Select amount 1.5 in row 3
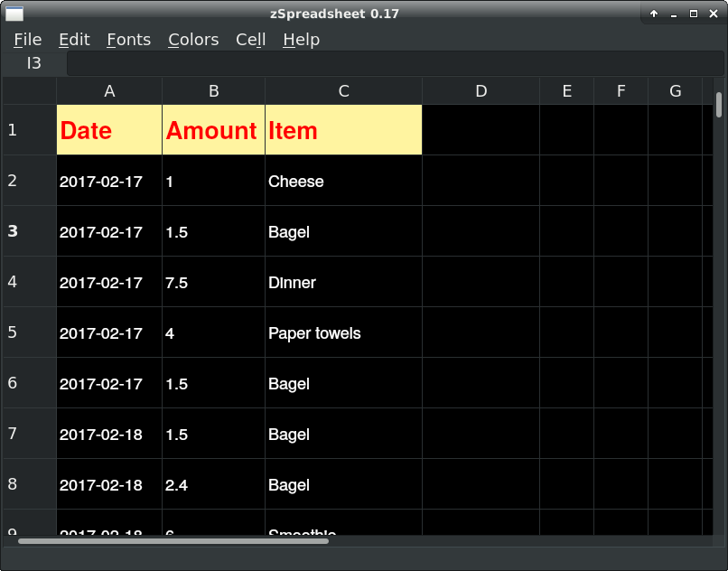This screenshot has height=571, width=728. pyautogui.click(x=213, y=231)
